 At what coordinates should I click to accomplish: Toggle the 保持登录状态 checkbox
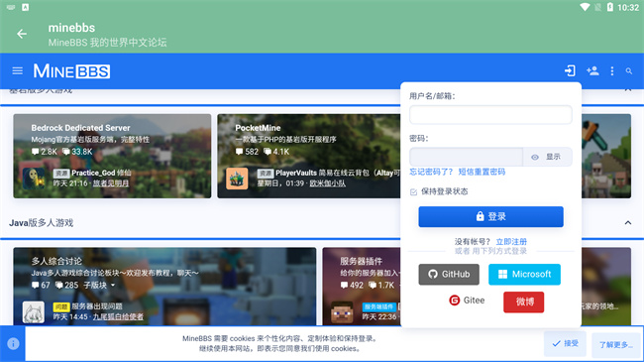(x=413, y=191)
